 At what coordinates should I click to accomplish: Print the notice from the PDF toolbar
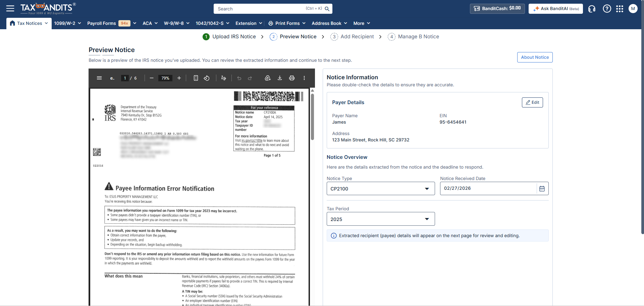pyautogui.click(x=292, y=78)
